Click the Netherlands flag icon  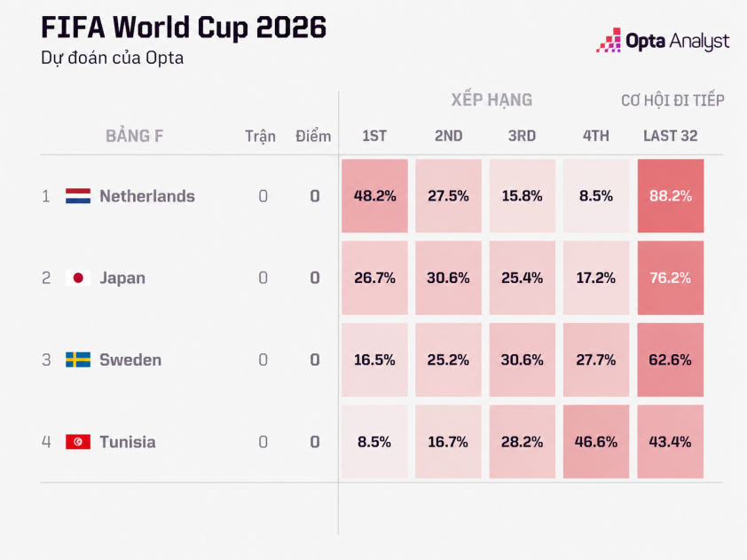coord(78,196)
